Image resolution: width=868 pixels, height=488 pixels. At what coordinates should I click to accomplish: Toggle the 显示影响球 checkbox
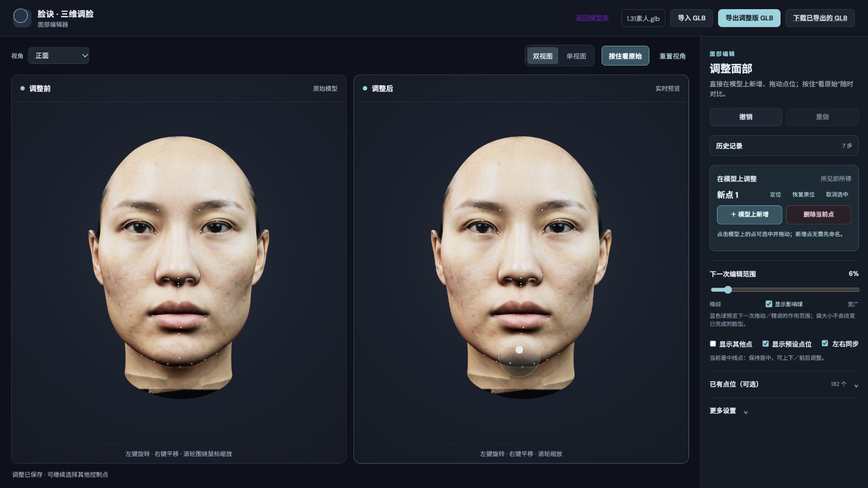click(769, 304)
